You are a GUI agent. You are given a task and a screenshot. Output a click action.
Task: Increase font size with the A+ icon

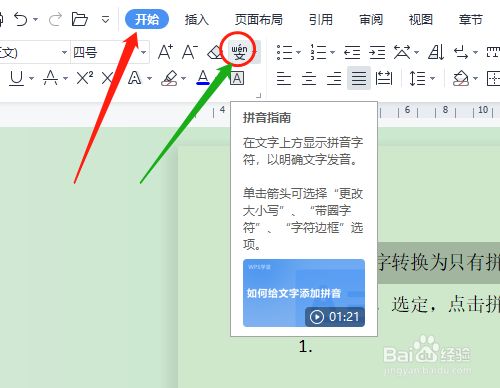(x=165, y=52)
